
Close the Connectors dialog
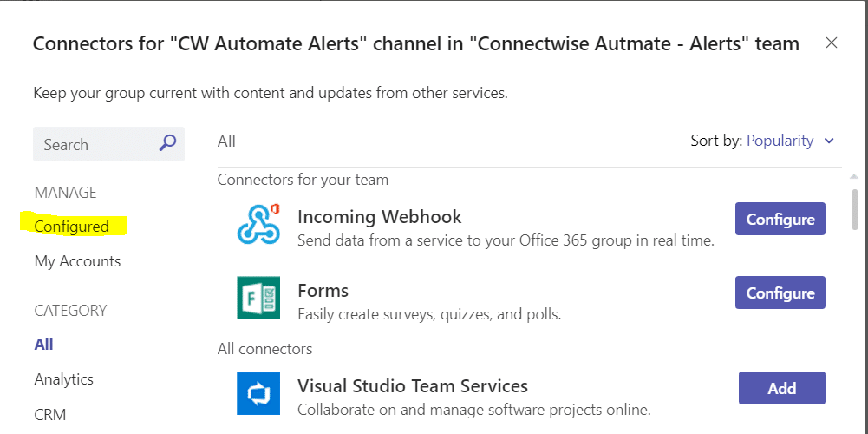pyautogui.click(x=831, y=43)
